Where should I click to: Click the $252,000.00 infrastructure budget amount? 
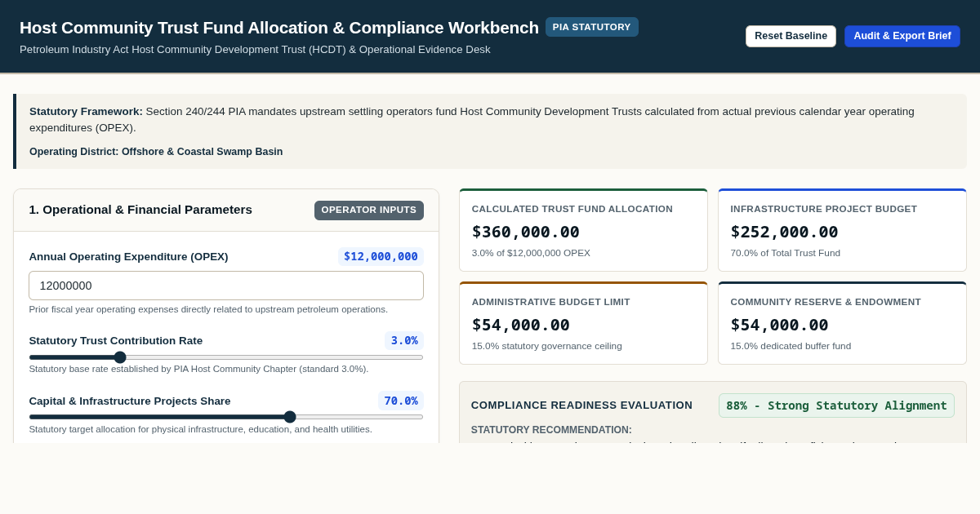[784, 232]
